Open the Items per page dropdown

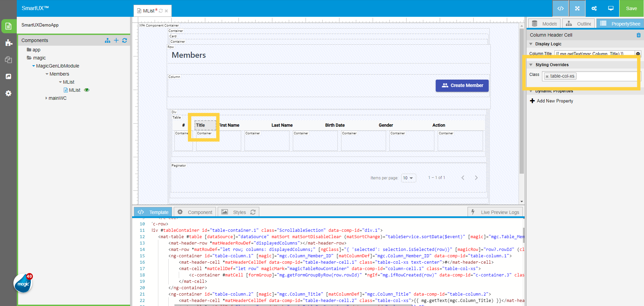pos(408,178)
